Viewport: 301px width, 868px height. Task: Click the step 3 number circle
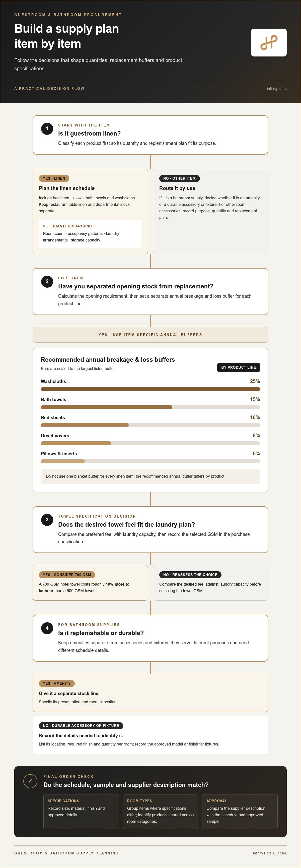click(47, 520)
